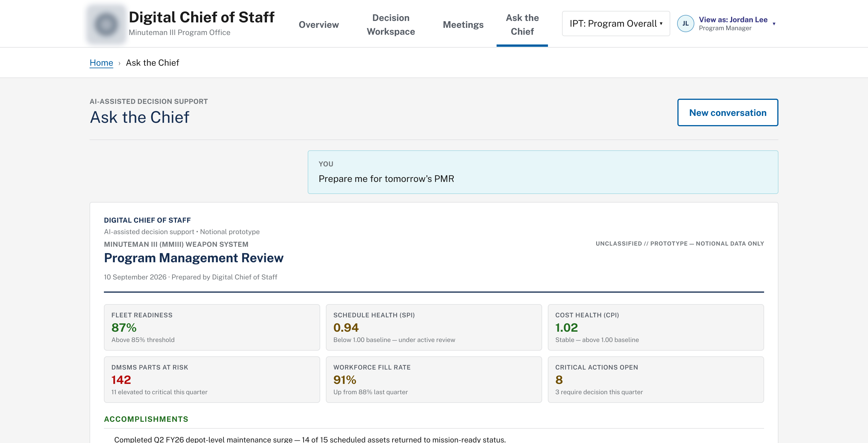Click '11 elevated to critical this quarter' text
This screenshot has height=443, width=868.
coord(159,392)
